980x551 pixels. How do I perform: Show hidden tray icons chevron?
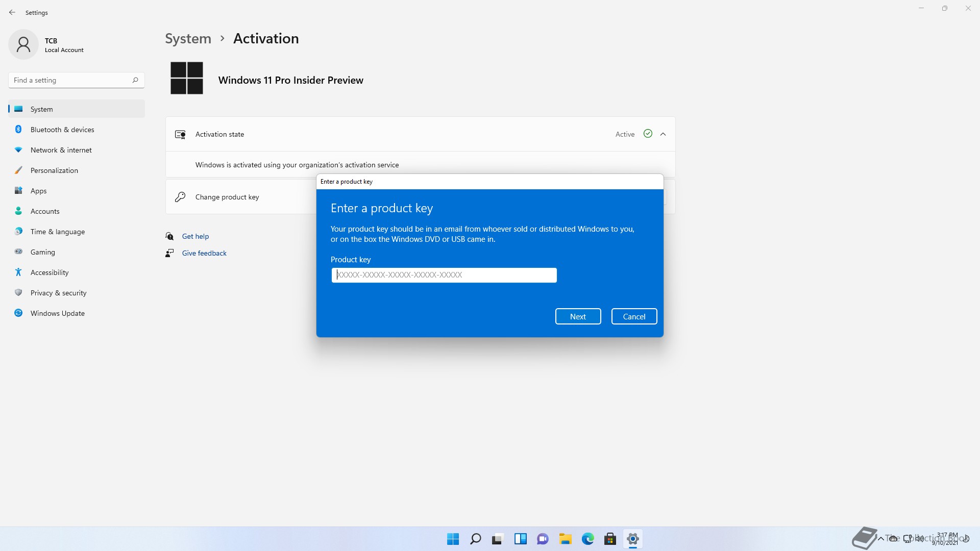point(880,539)
